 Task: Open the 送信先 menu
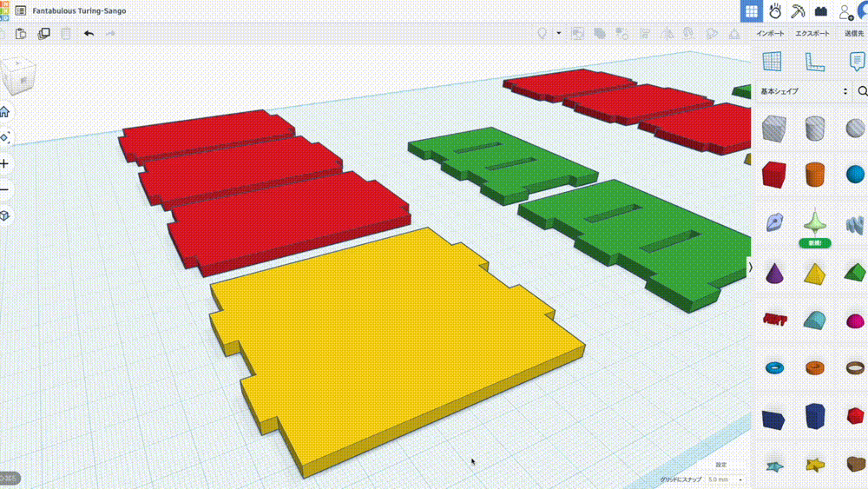tap(854, 33)
